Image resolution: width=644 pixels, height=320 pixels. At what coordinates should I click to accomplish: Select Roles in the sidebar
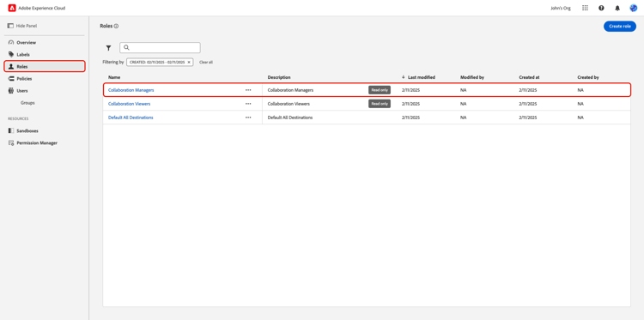tap(45, 66)
